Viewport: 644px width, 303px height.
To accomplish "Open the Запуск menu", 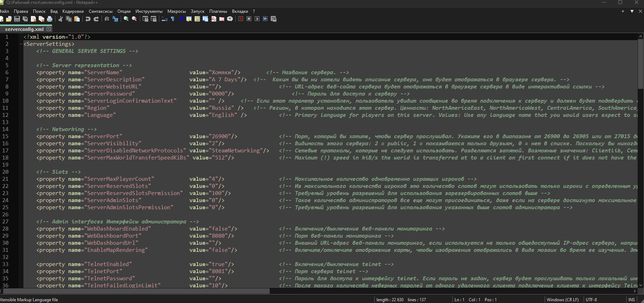I will click(x=198, y=11).
